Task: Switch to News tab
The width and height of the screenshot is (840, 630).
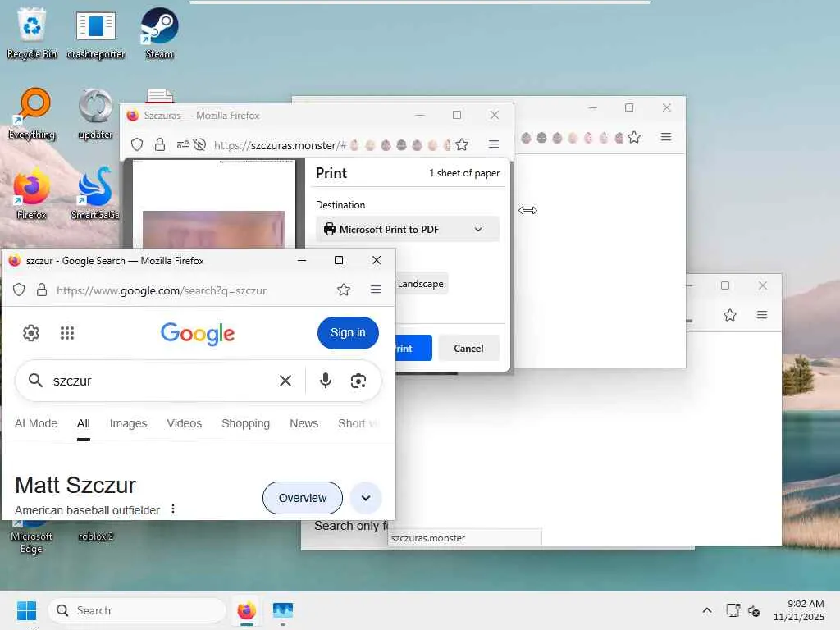Action: (304, 423)
